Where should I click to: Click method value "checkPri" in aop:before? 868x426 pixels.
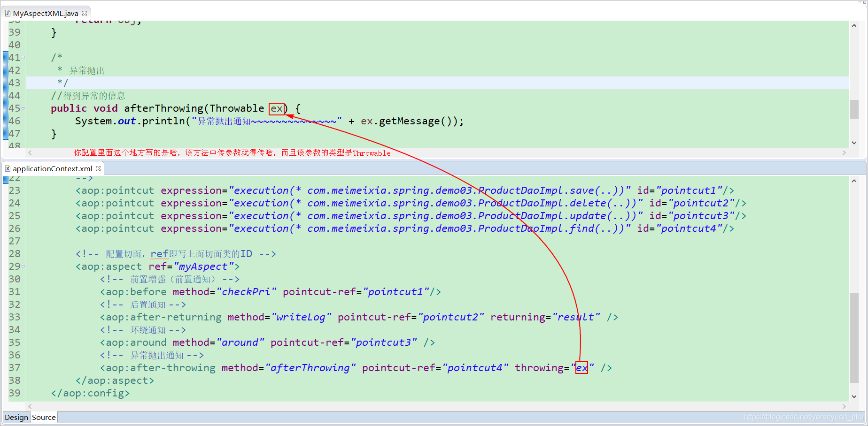pos(246,292)
